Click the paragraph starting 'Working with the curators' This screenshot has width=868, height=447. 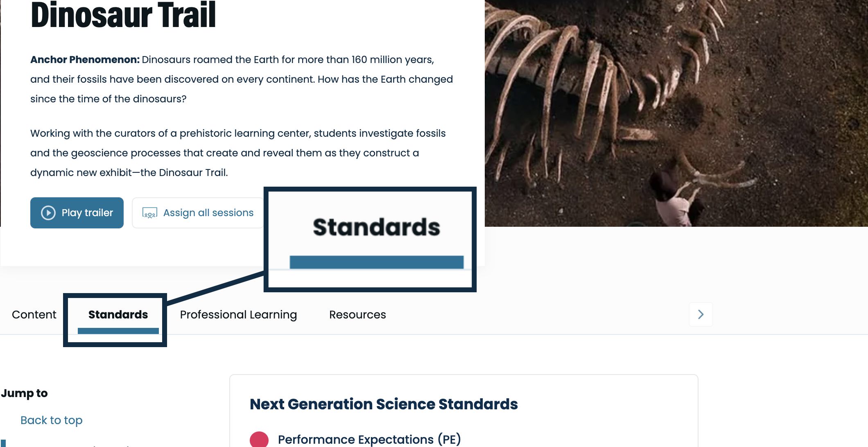click(x=237, y=153)
